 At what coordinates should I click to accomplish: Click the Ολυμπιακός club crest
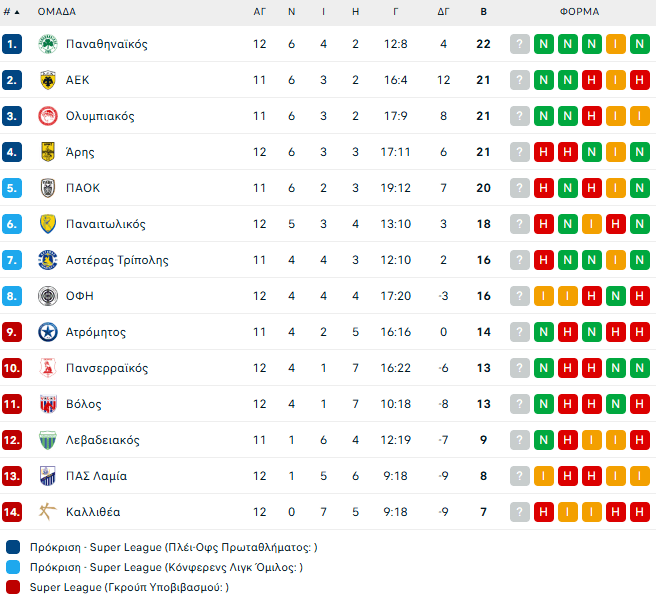47,116
